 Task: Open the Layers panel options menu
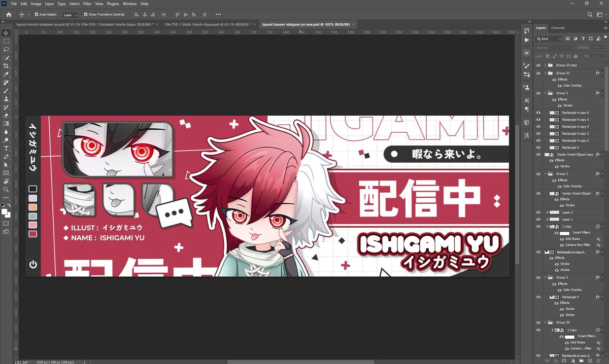(x=605, y=28)
